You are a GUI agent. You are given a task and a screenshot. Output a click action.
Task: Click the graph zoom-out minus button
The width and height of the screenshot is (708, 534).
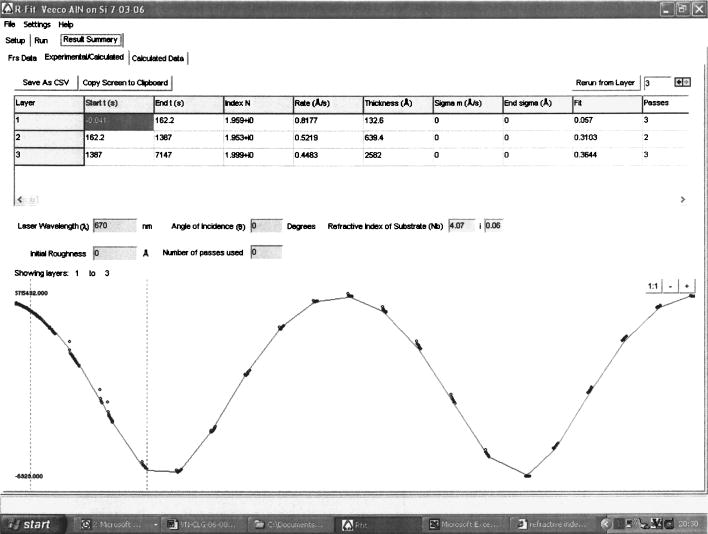tap(670, 286)
